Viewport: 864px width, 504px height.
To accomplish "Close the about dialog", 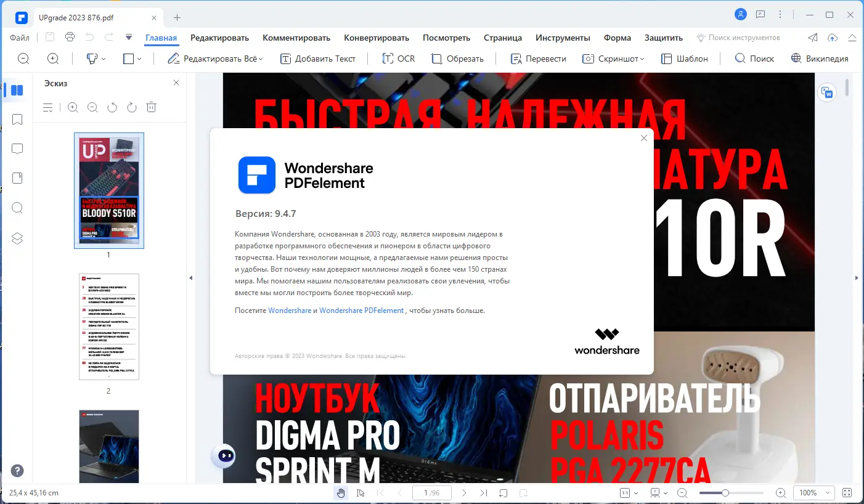I will [x=644, y=138].
